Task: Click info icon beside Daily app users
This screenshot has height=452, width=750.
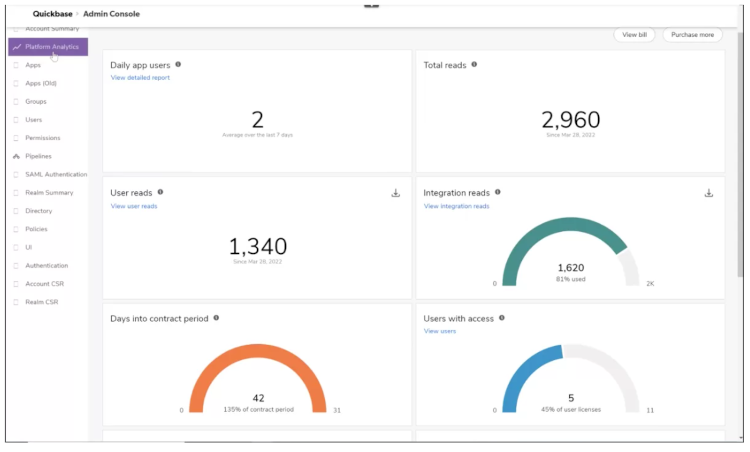Action: tap(178, 65)
